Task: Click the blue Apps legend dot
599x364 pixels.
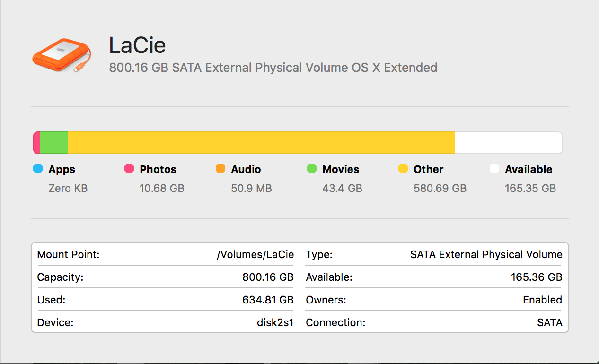Action: tap(38, 169)
